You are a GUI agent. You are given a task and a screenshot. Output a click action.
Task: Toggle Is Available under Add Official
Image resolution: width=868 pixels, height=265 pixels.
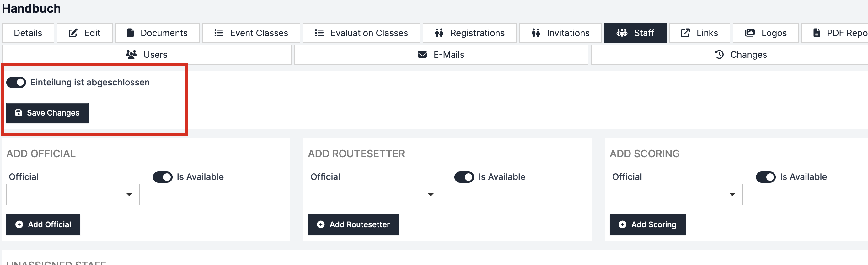pyautogui.click(x=163, y=177)
